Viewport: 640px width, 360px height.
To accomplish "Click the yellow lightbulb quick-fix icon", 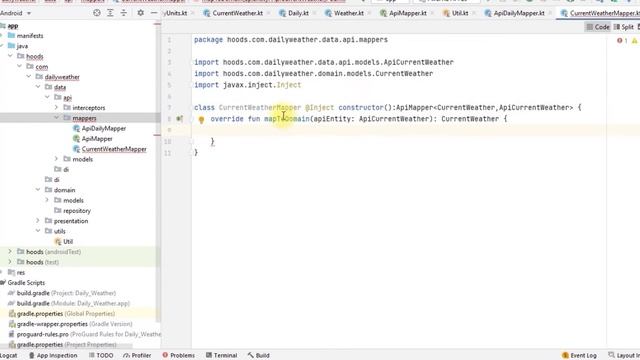I will [x=201, y=120].
